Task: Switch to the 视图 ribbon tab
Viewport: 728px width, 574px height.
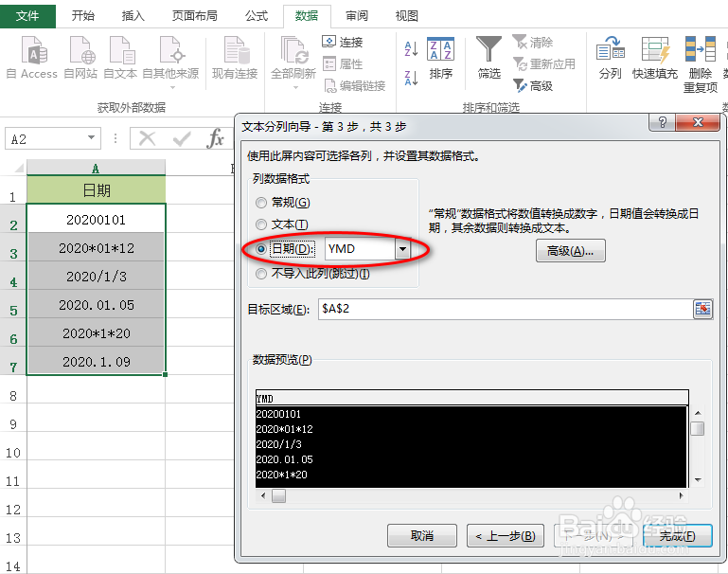Action: click(x=407, y=16)
